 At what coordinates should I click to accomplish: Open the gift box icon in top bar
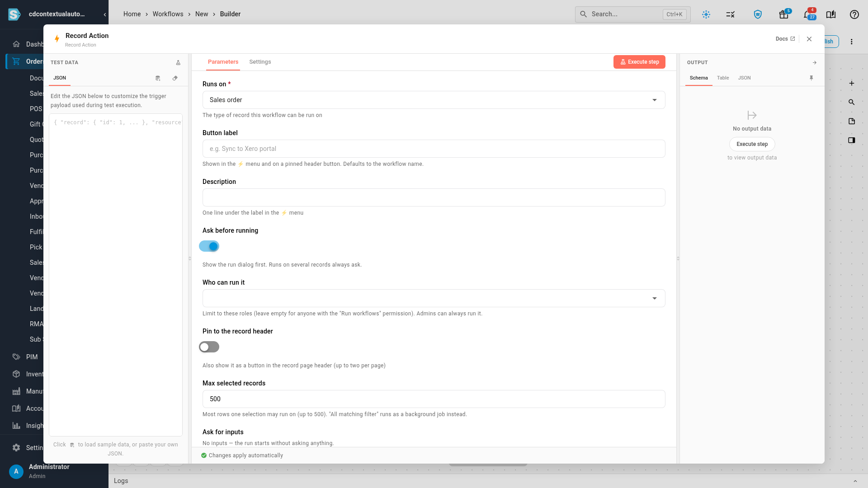(784, 14)
